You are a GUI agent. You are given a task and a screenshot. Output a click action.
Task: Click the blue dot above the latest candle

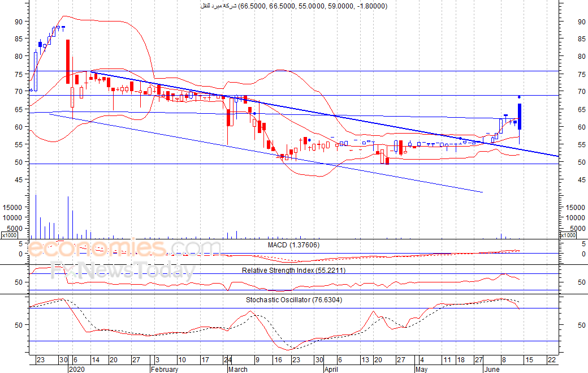click(x=520, y=97)
